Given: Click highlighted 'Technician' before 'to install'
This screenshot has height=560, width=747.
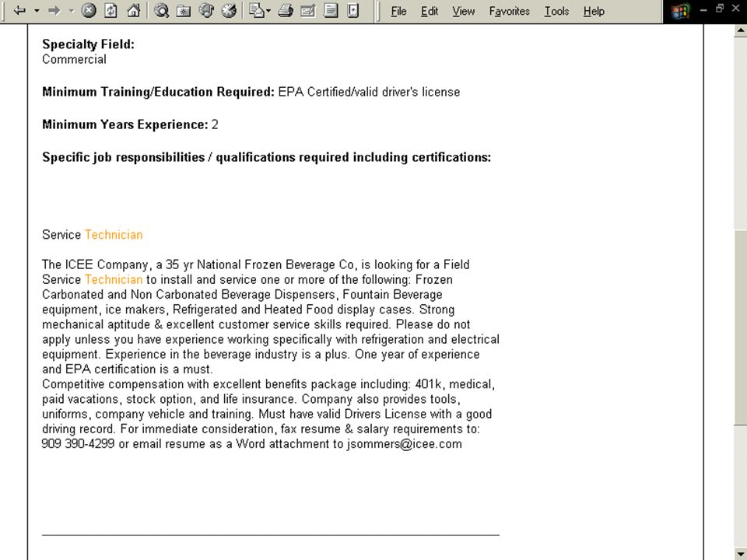Looking at the screenshot, I should coord(114,279).
